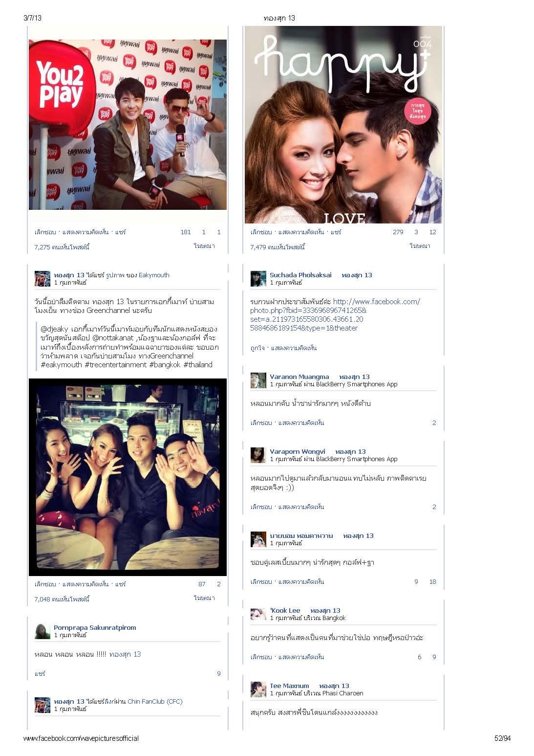This screenshot has width=534, height=756.
Task: Click 1 กุมภาพันธ์ timestamp under Suchada Pholsaksai
Action: [286, 283]
